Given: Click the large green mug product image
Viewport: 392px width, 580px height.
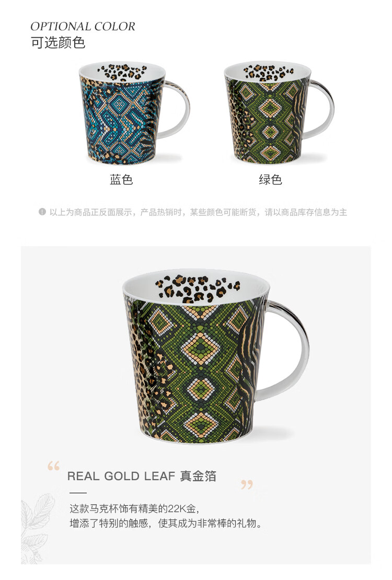Looking at the screenshot, I should point(216,356).
